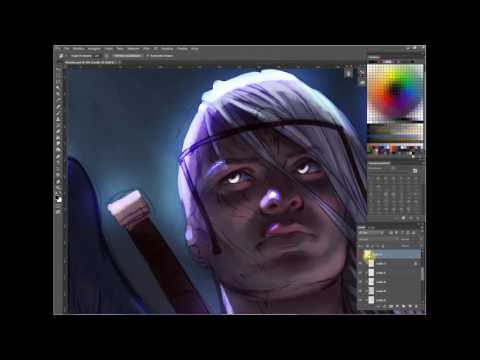480x360 pixels.
Task: Click the Create new group folder icon
Action: coord(404,306)
